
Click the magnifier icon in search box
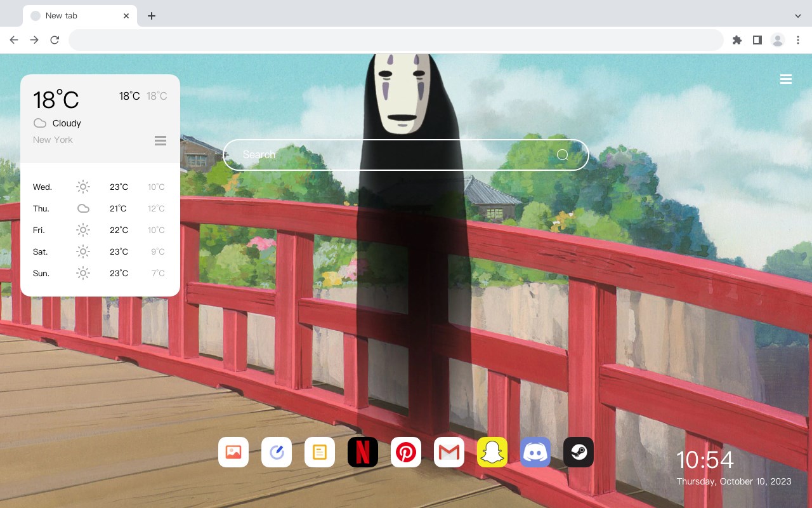click(x=562, y=155)
